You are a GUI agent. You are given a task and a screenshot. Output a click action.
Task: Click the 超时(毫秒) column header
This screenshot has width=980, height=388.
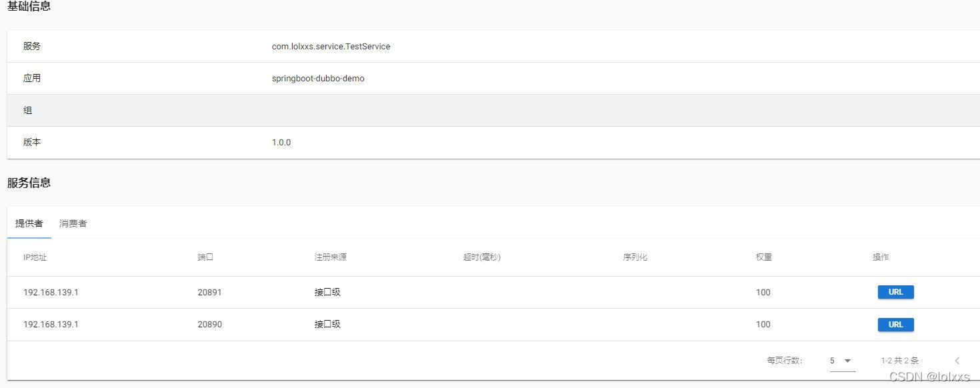coord(482,257)
